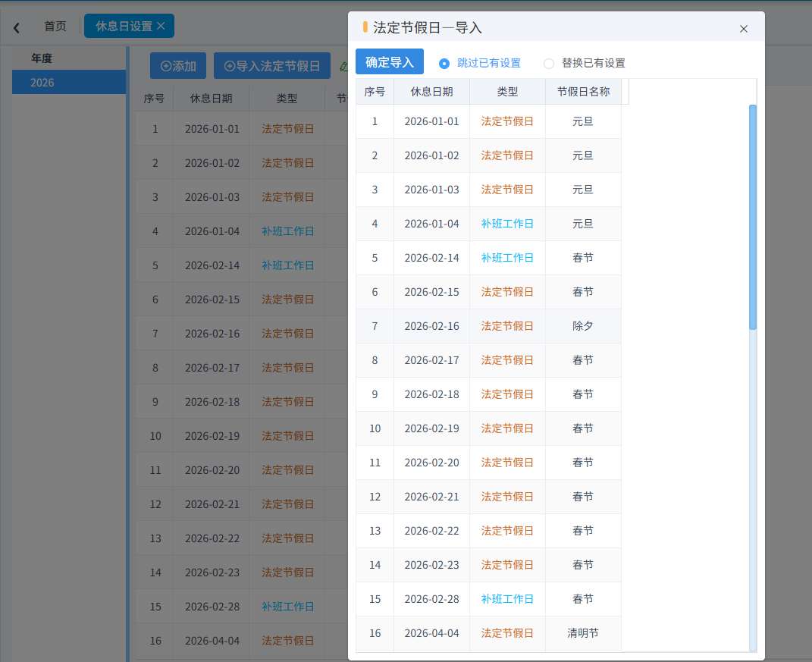Click the 清明节 holiday name cell
The height and width of the screenshot is (662, 812).
point(583,633)
